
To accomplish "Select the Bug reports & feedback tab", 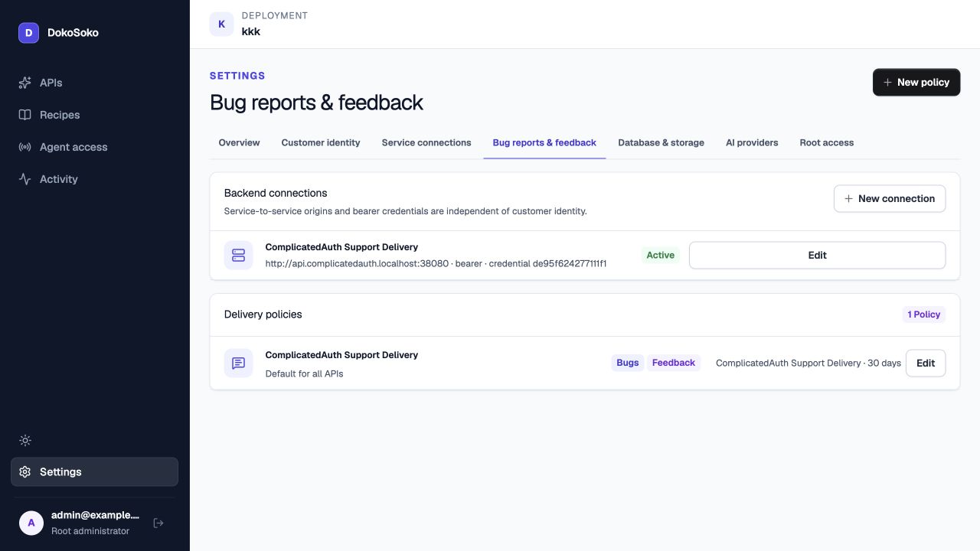I will [544, 142].
